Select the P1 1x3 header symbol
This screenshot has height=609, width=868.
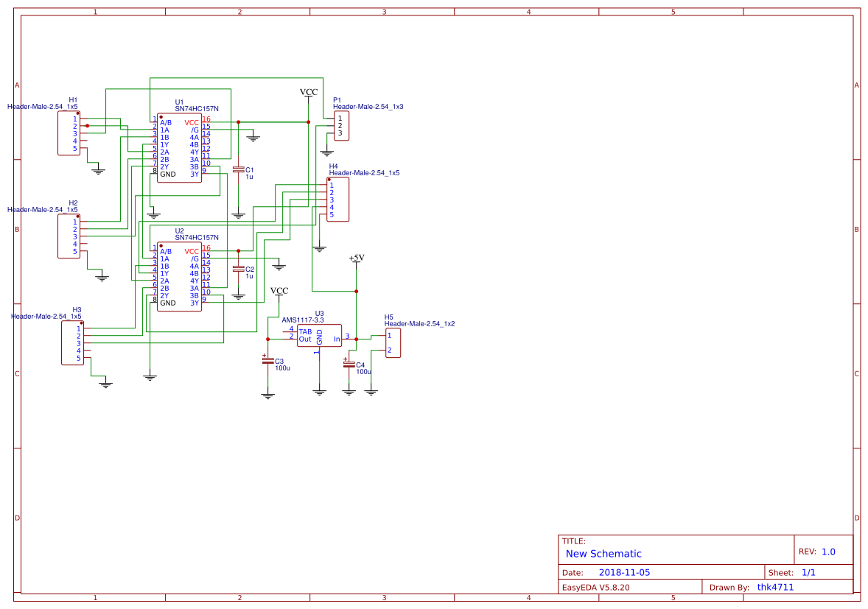pos(340,127)
